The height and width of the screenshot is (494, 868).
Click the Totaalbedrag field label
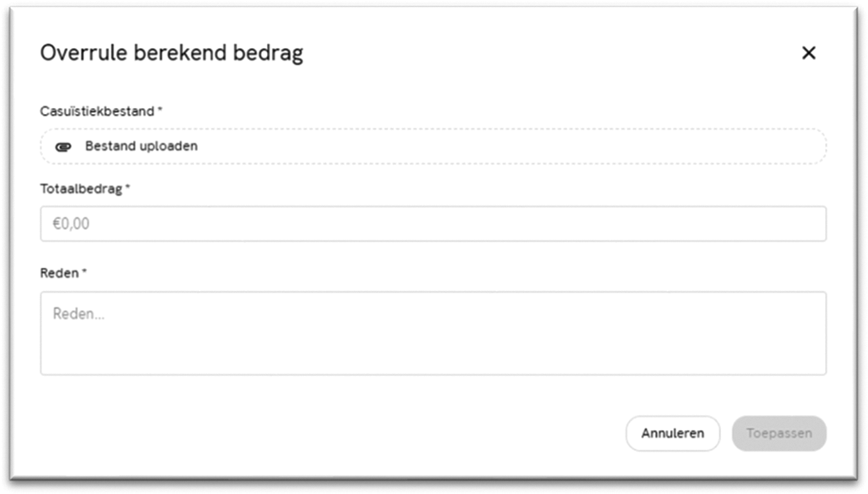point(81,189)
